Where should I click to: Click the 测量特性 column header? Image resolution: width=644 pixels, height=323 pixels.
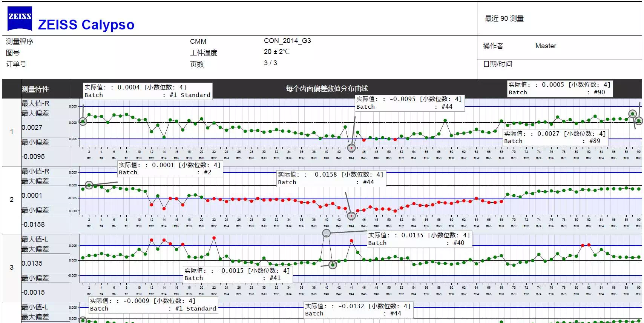click(x=35, y=89)
